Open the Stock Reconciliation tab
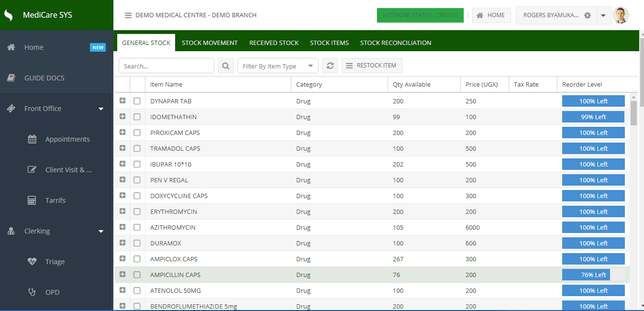The width and height of the screenshot is (644, 311). 395,43
